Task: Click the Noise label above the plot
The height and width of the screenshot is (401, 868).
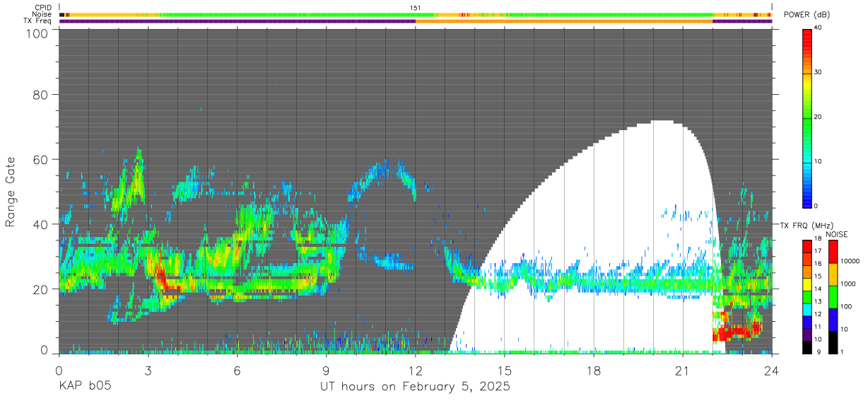Action: click(x=43, y=14)
